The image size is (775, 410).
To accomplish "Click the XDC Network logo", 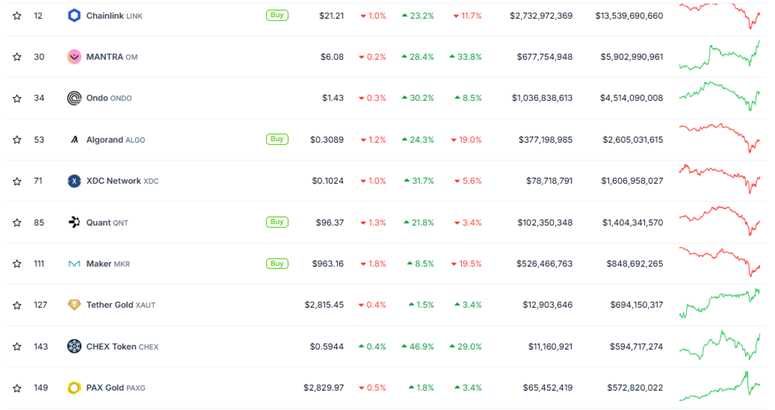I will pyautogui.click(x=74, y=181).
